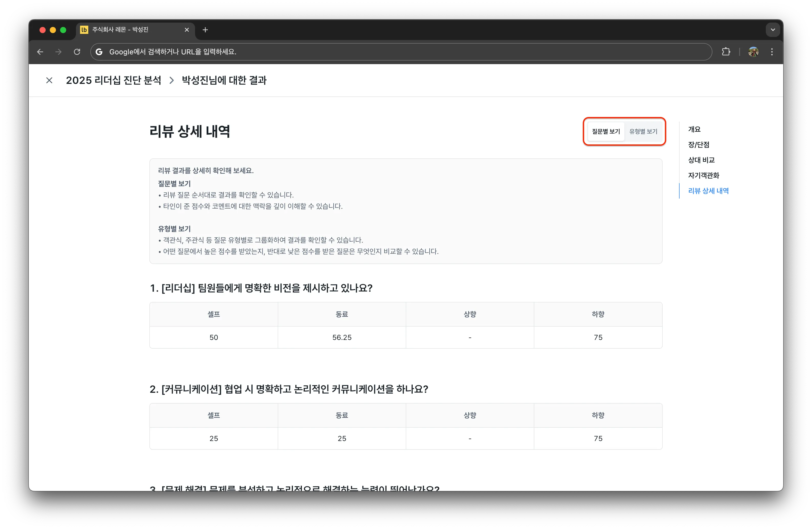Select the 질문별 보기 toggle option
Viewport: 812px width, 529px height.
point(606,132)
